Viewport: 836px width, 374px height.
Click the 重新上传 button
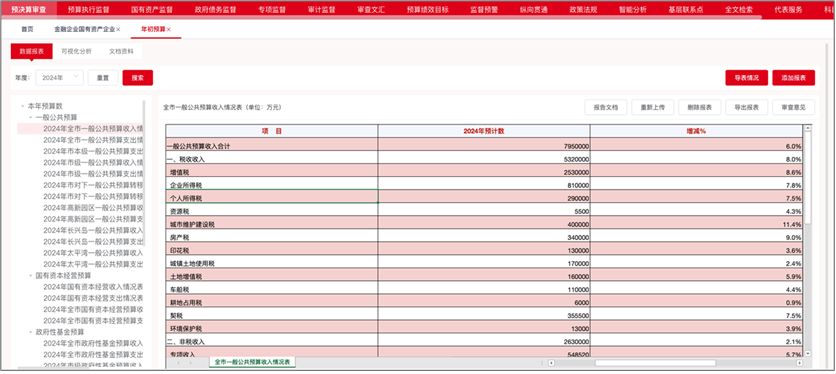[x=653, y=107]
